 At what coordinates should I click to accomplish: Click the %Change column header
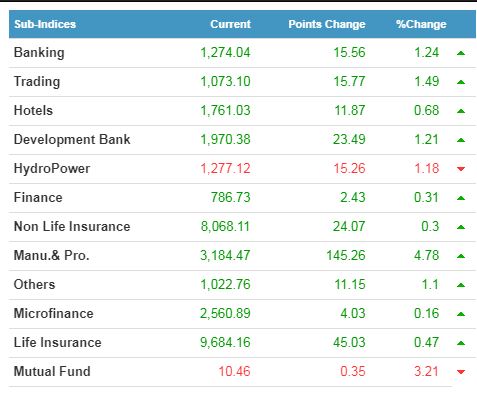[421, 24]
